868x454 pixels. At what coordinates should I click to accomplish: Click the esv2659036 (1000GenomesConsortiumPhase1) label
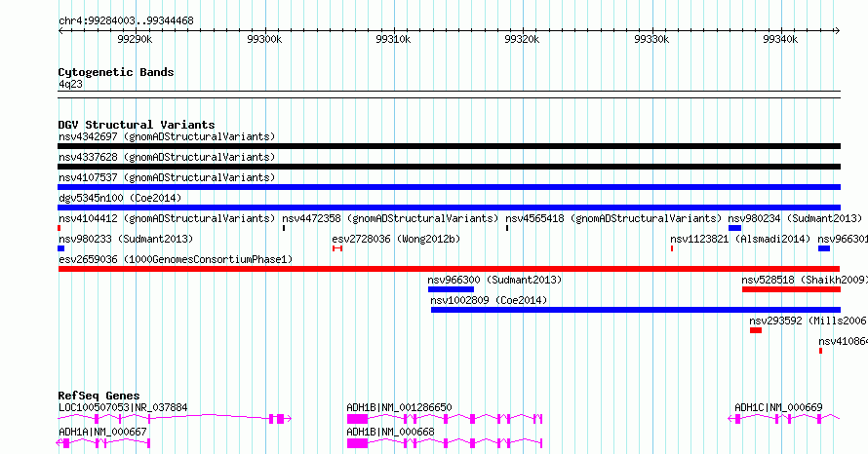coord(176,259)
